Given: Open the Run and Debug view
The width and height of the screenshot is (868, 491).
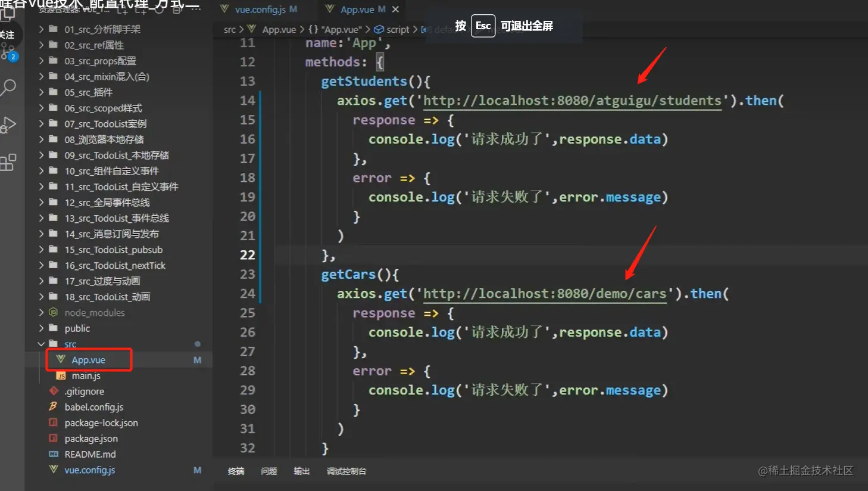Looking at the screenshot, I should point(8,125).
